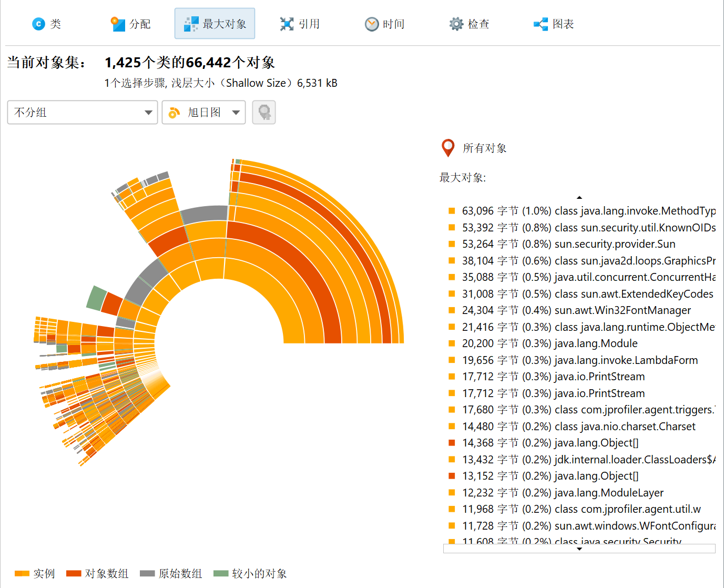Switch to the 最大对象 tab
The width and height of the screenshot is (724, 588).
pyautogui.click(x=215, y=24)
